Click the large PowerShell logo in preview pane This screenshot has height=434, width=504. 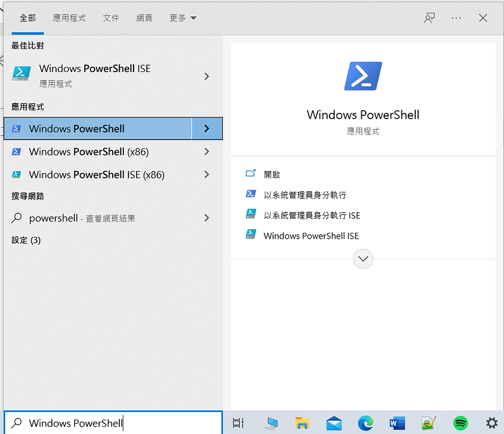[x=363, y=76]
